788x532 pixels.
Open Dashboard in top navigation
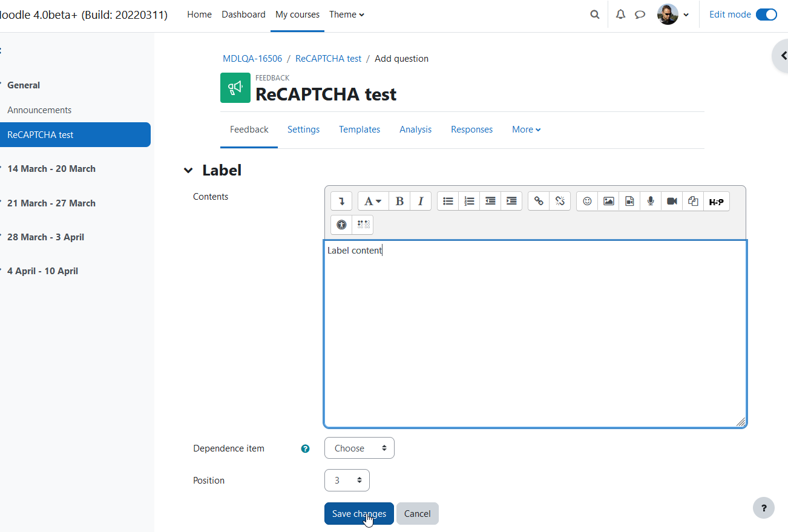[243, 15]
